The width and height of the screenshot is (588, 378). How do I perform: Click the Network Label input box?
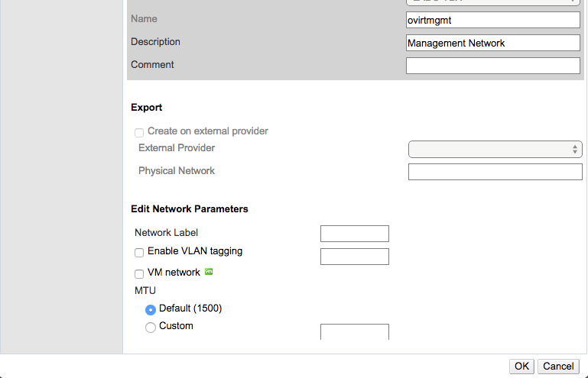354,234
